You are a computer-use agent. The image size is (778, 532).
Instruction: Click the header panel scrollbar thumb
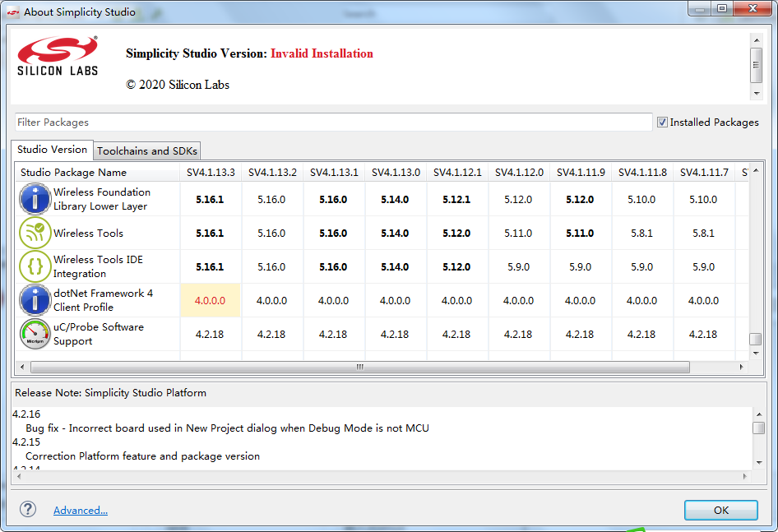[x=757, y=65]
